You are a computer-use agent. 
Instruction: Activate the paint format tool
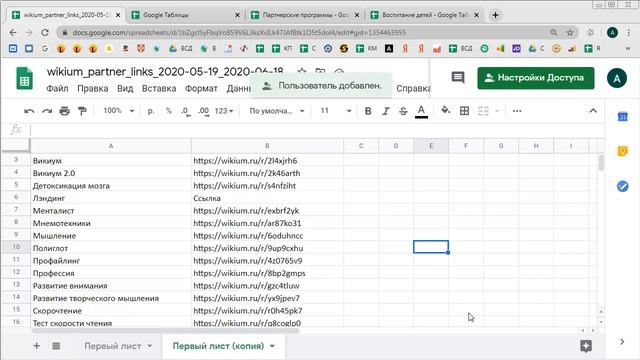click(82, 111)
